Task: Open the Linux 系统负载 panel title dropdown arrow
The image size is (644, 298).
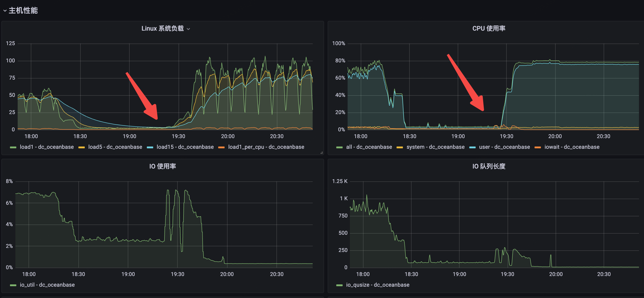Action: click(189, 29)
